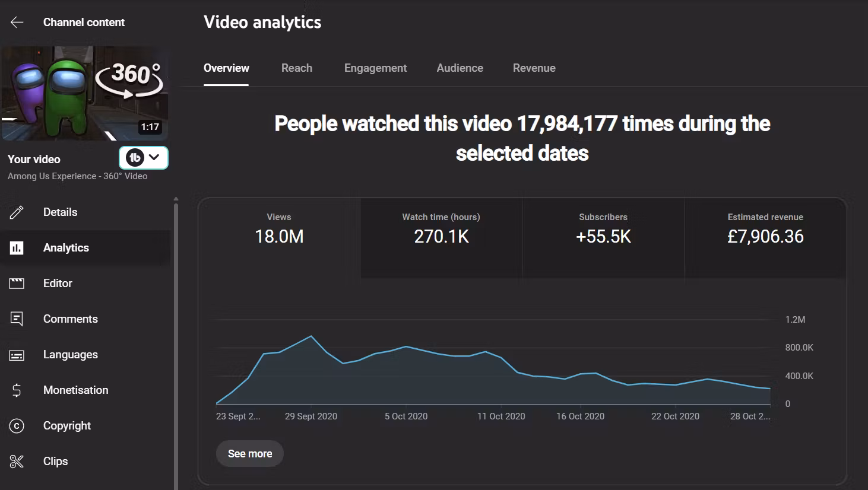This screenshot has height=490, width=868.
Task: Click the Copyright circle-C icon
Action: coord(17,426)
